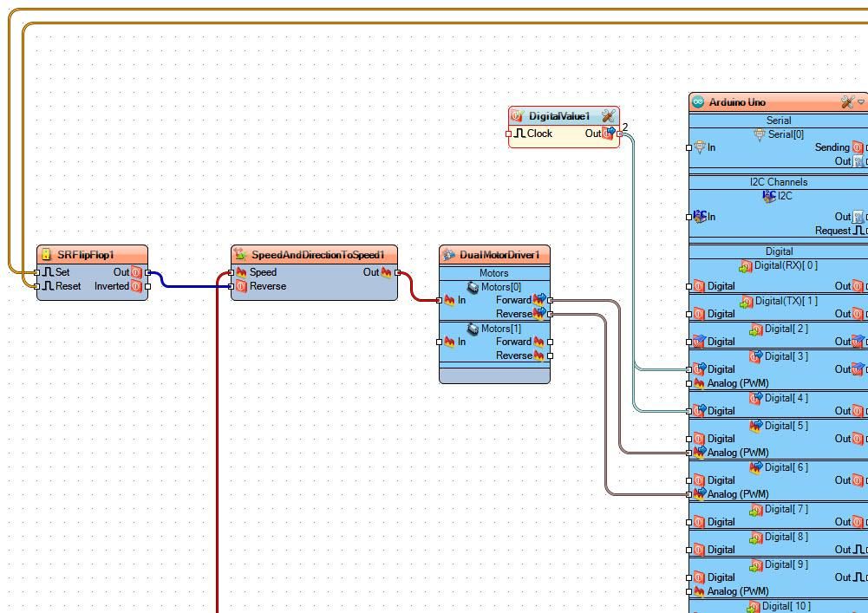
Task: Click the blue arrow Out icon on DigitalValue1
Action: [610, 134]
